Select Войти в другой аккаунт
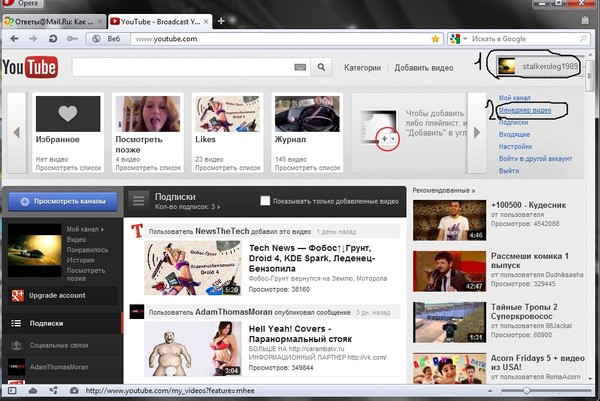600x401 pixels. (x=535, y=158)
